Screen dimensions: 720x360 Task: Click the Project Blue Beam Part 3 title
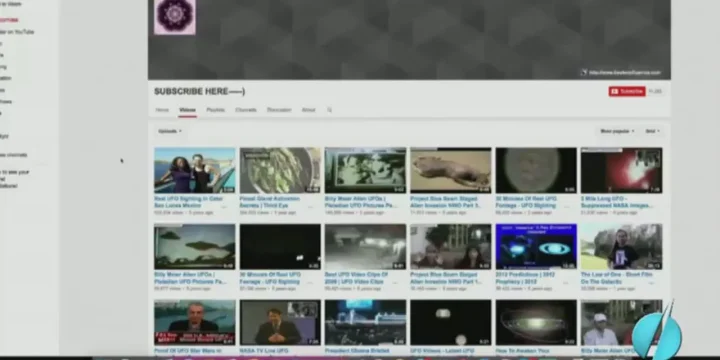[x=445, y=202]
